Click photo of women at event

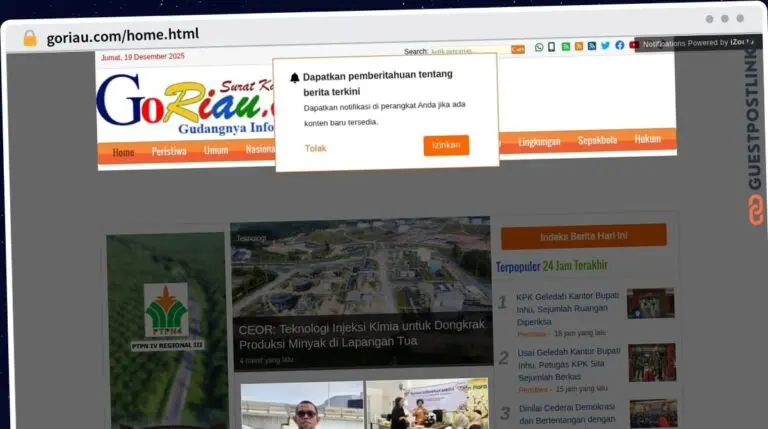click(x=427, y=404)
